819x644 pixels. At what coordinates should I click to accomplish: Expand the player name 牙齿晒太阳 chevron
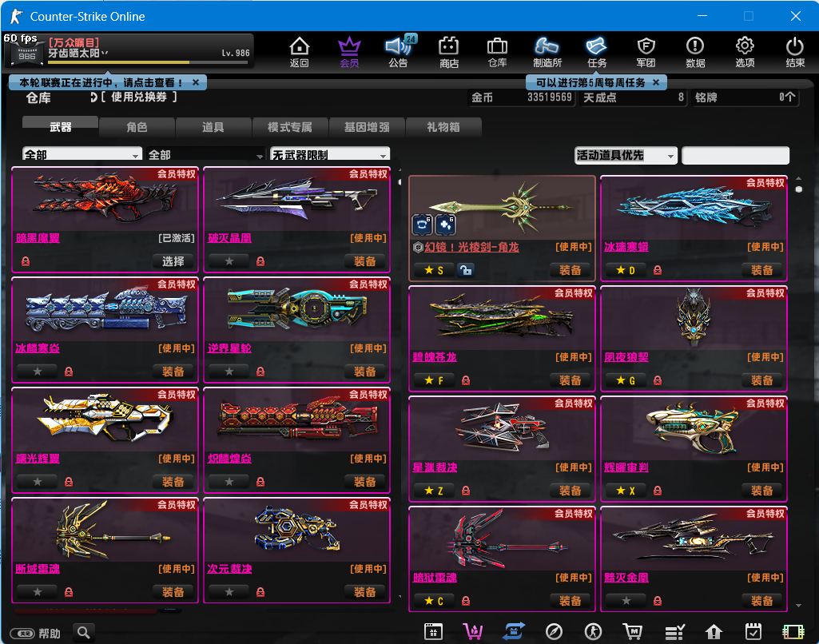point(105,54)
